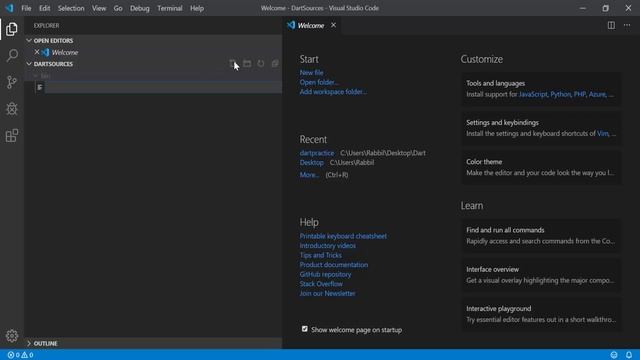Image resolution: width=640 pixels, height=360 pixels.
Task: Open the Go menu
Action: point(118,8)
